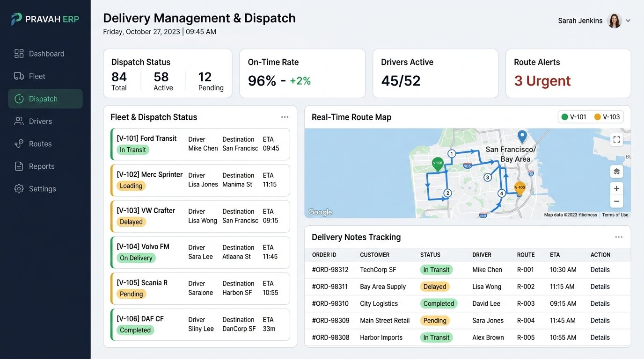Open Details for order #ORD-98312
This screenshot has width=644, height=359.
[600, 270]
